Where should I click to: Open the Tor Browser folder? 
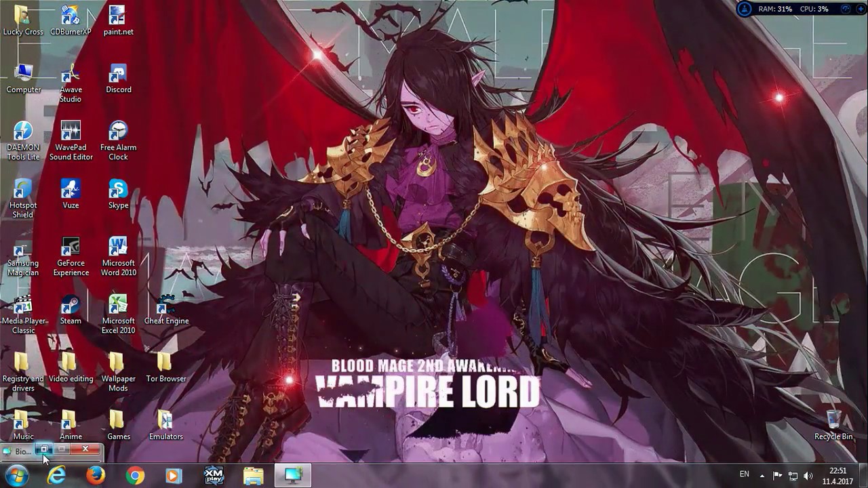tap(166, 367)
